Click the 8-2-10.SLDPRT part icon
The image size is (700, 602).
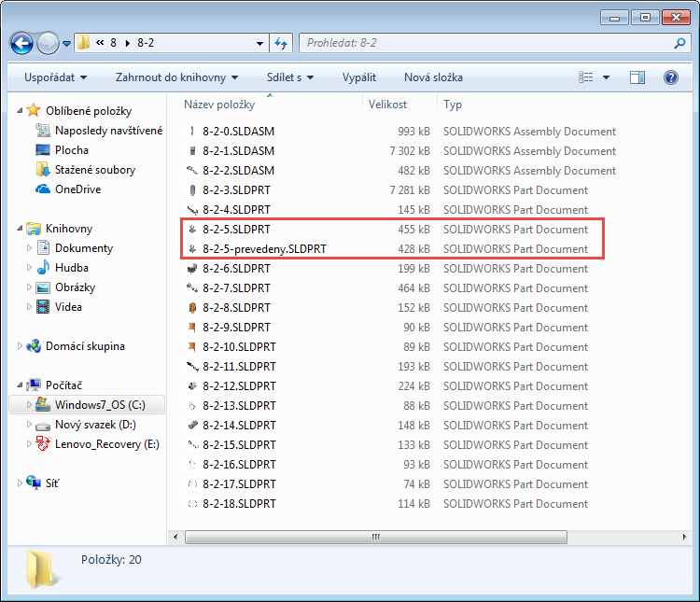pyautogui.click(x=192, y=347)
